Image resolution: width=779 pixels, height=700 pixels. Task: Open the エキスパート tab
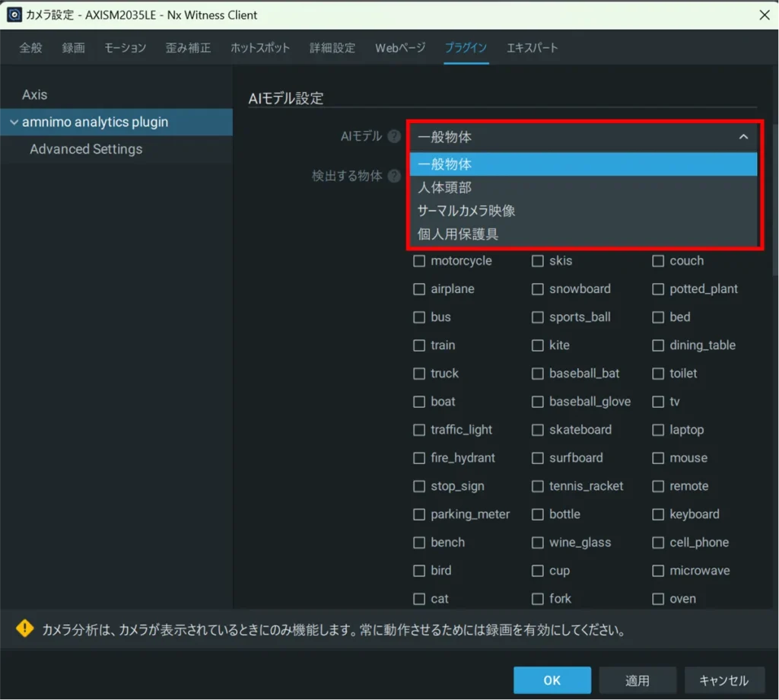click(x=532, y=47)
